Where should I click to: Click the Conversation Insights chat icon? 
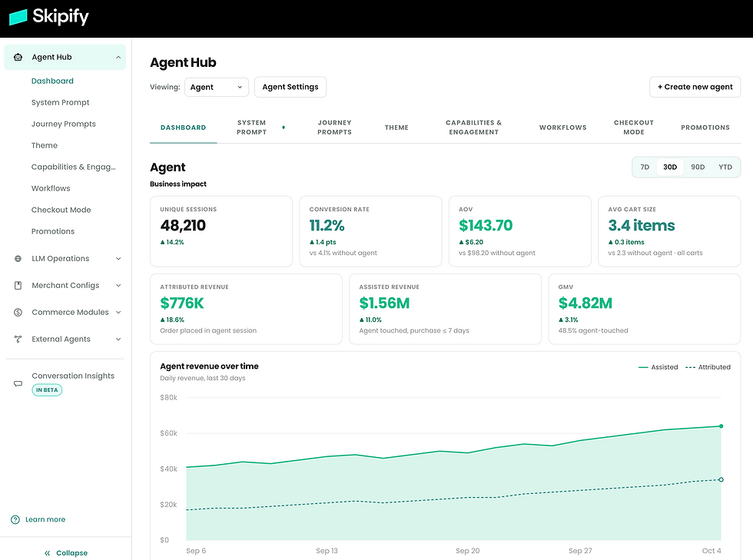(18, 383)
